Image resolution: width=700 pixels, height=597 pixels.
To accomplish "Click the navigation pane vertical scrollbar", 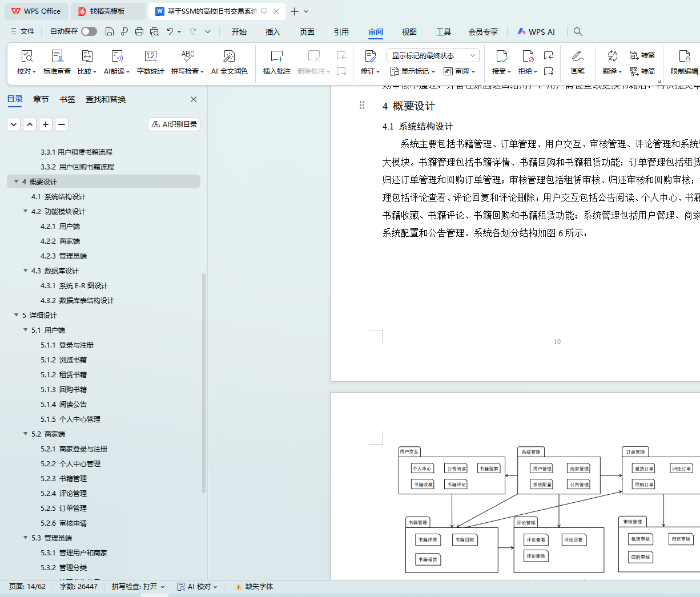I will point(204,382).
